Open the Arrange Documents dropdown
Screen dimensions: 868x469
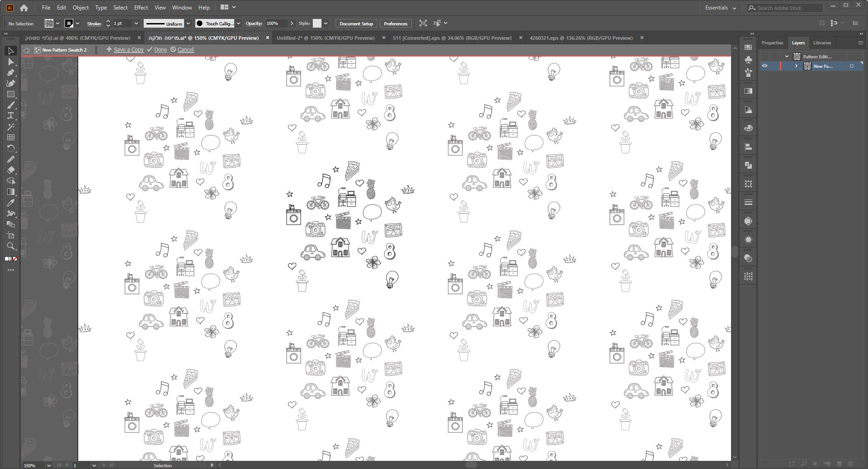[x=228, y=7]
